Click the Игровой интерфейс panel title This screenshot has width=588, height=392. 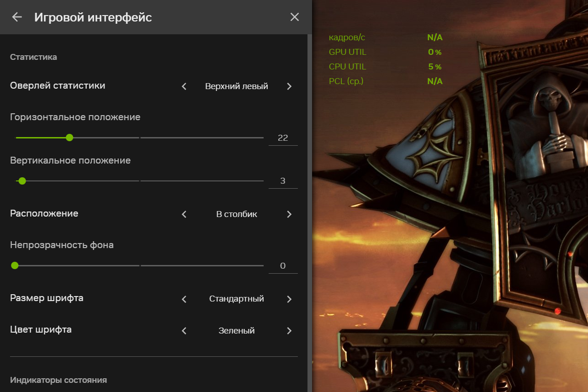click(x=93, y=17)
